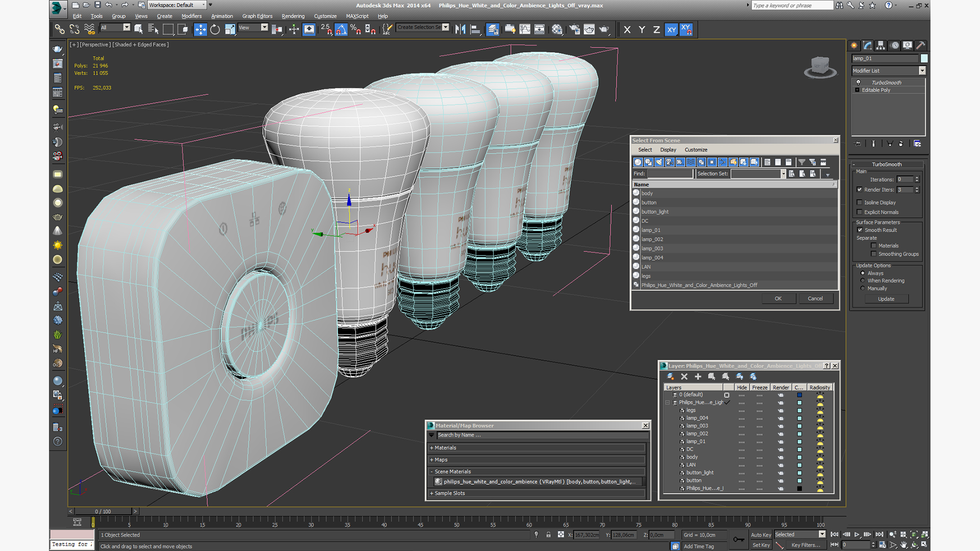Select the Always update radio button
Viewport: 980px width, 551px height.
click(863, 273)
